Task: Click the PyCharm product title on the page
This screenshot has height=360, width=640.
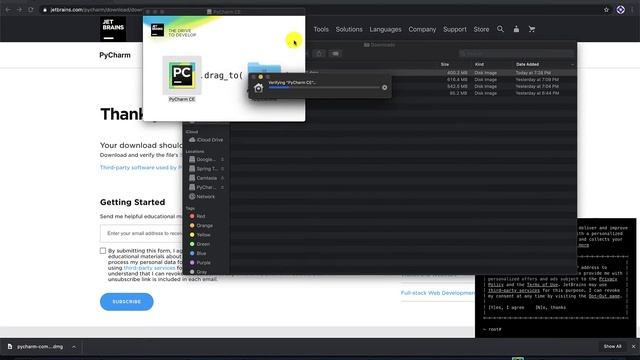Action: (115, 55)
